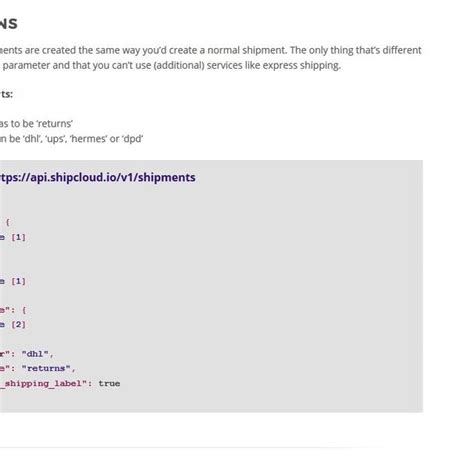Click the lone opening brace in code
The height and width of the screenshot is (474, 474).
point(8,222)
